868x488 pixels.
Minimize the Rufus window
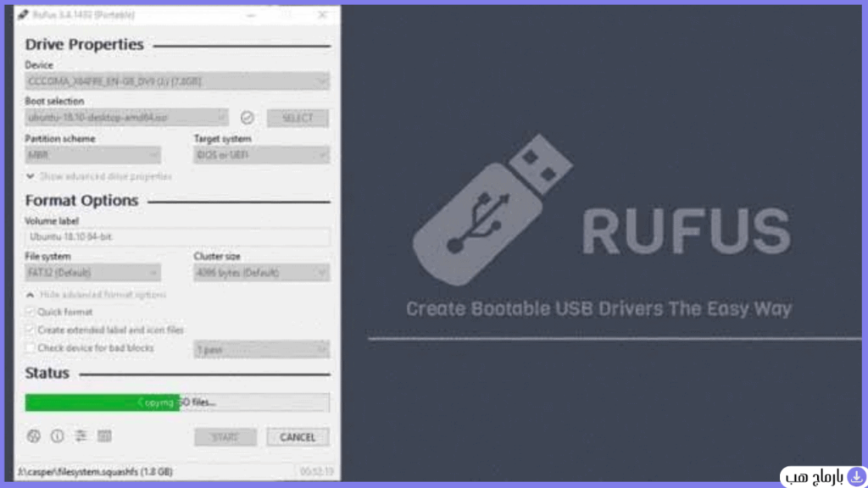[251, 15]
